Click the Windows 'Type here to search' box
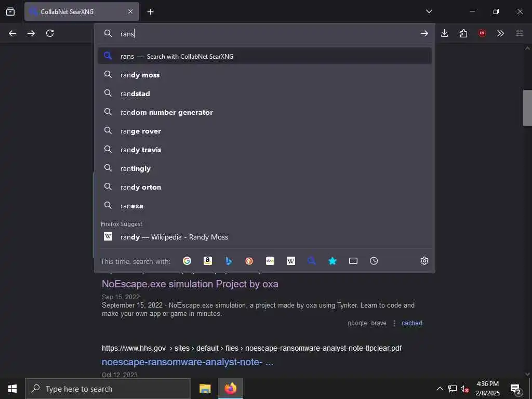 108,389
